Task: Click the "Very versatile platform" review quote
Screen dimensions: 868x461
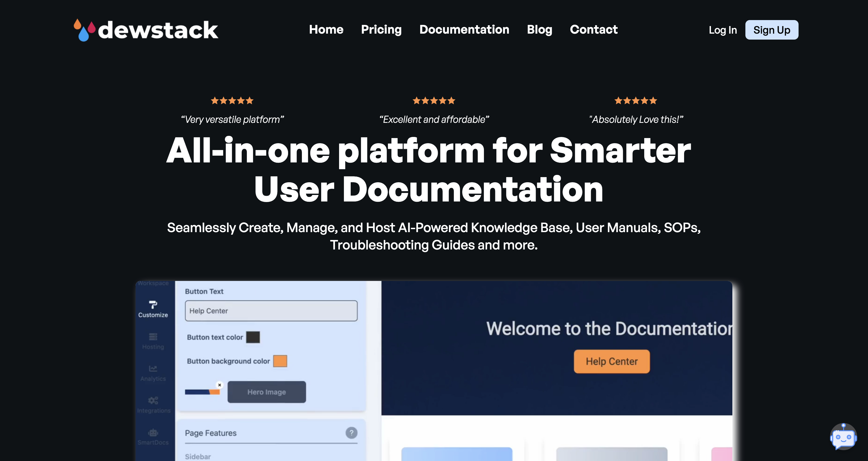Action: tap(232, 120)
